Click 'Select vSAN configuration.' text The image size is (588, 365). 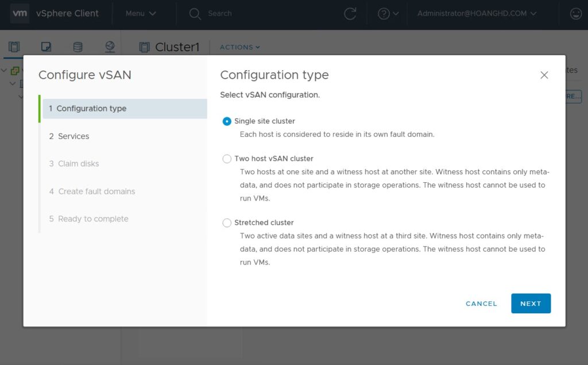point(270,95)
